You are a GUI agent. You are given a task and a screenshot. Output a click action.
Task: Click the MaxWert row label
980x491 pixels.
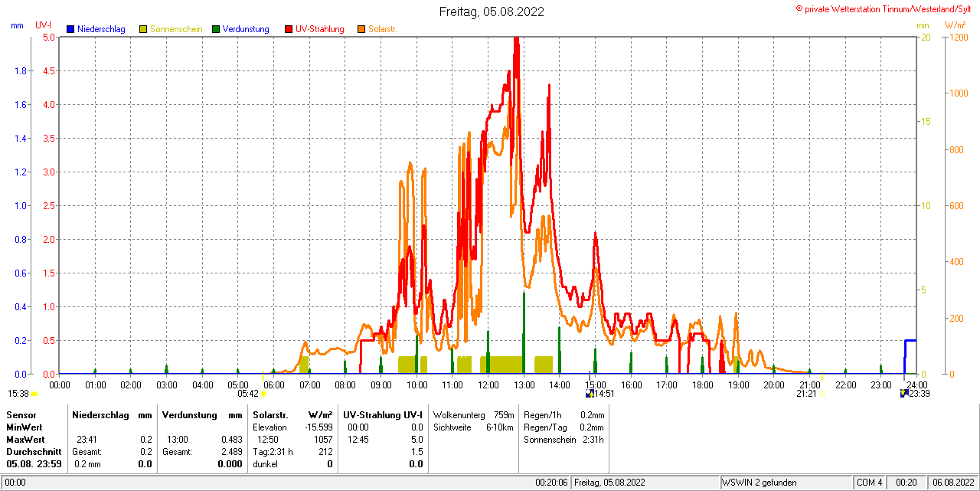tap(27, 439)
